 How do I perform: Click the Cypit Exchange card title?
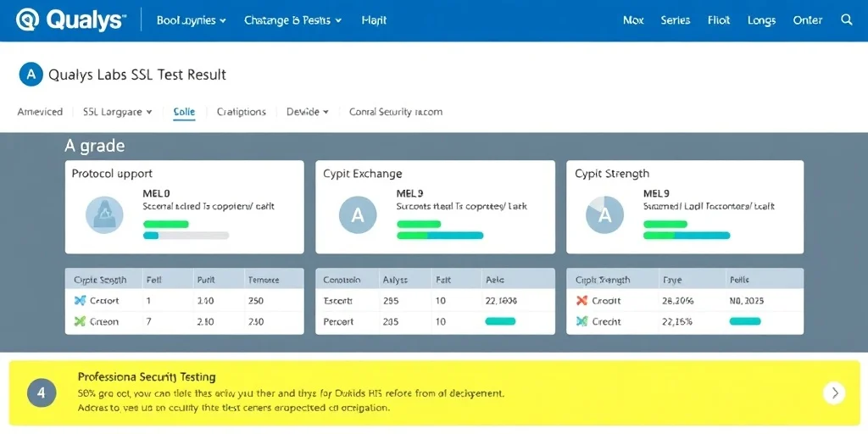[363, 174]
